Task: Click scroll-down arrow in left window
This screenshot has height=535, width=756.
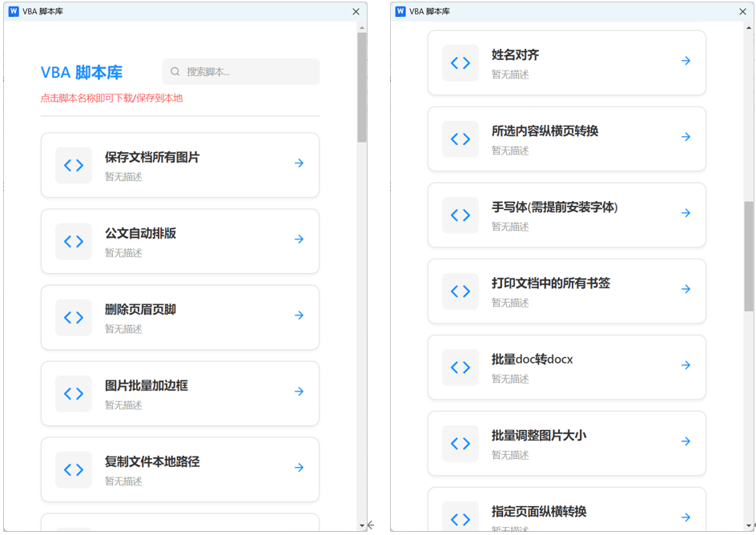Action: [x=362, y=525]
